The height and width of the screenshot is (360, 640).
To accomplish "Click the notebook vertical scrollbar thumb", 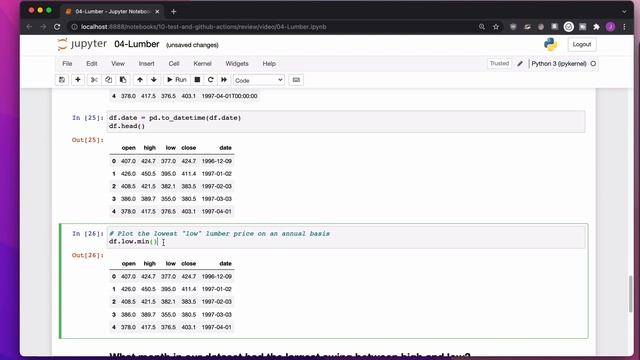I will pyautogui.click(x=631, y=293).
